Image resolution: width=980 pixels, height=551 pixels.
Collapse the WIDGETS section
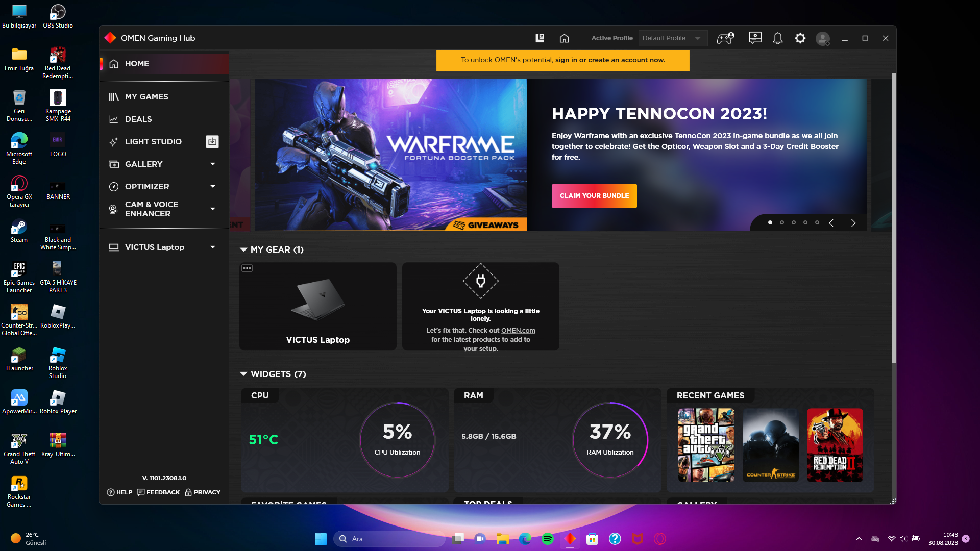pyautogui.click(x=243, y=374)
